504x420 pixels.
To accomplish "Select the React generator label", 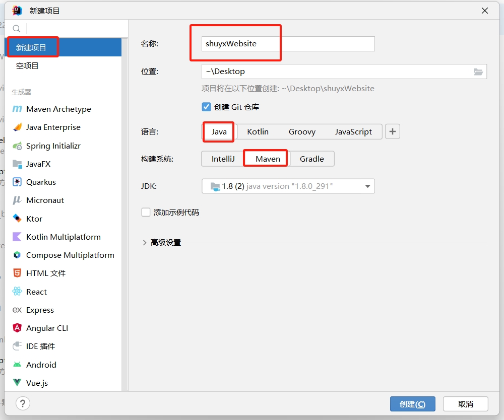I will point(37,292).
